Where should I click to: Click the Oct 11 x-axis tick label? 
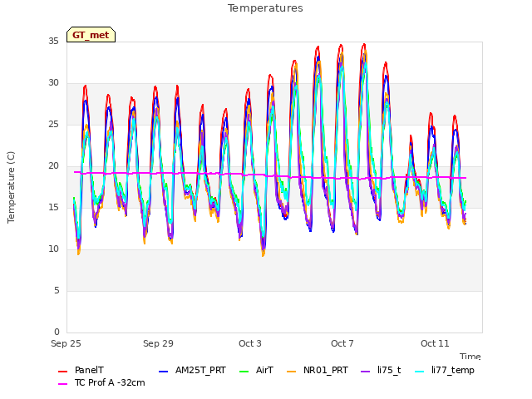click(435, 343)
